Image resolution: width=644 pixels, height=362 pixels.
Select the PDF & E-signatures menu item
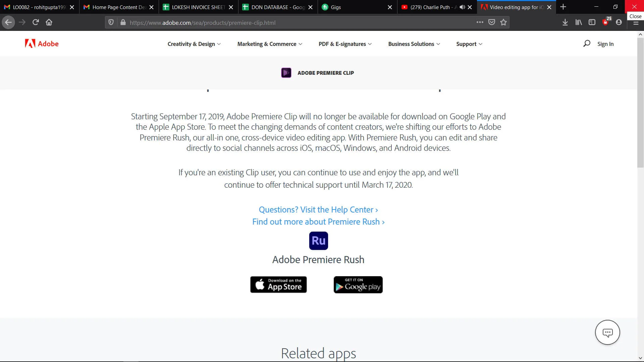[345, 44]
